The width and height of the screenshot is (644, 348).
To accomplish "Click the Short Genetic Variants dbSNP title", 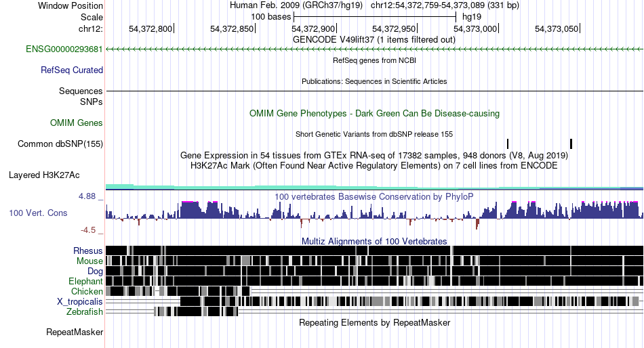I will 374,134.
